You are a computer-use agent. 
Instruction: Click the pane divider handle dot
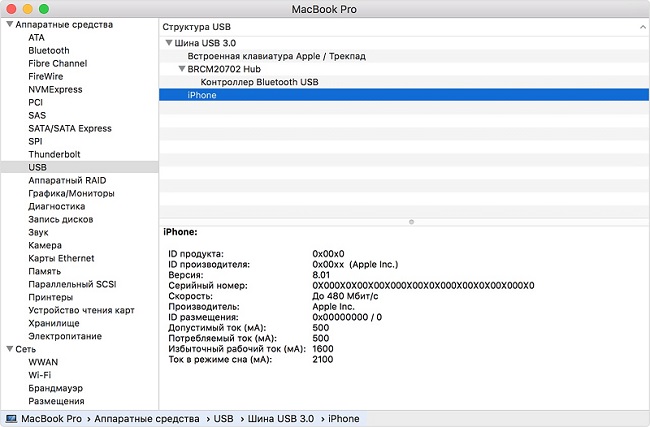pyautogui.click(x=412, y=220)
